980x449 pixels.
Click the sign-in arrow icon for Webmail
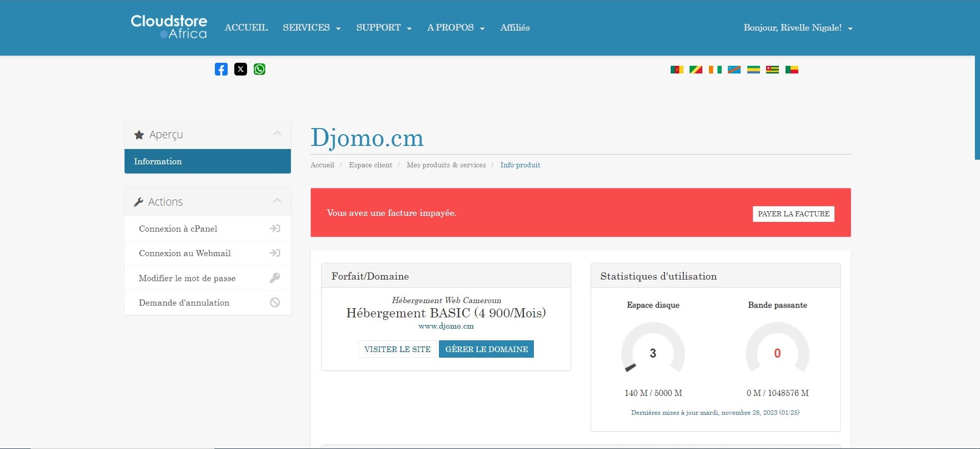tap(275, 253)
